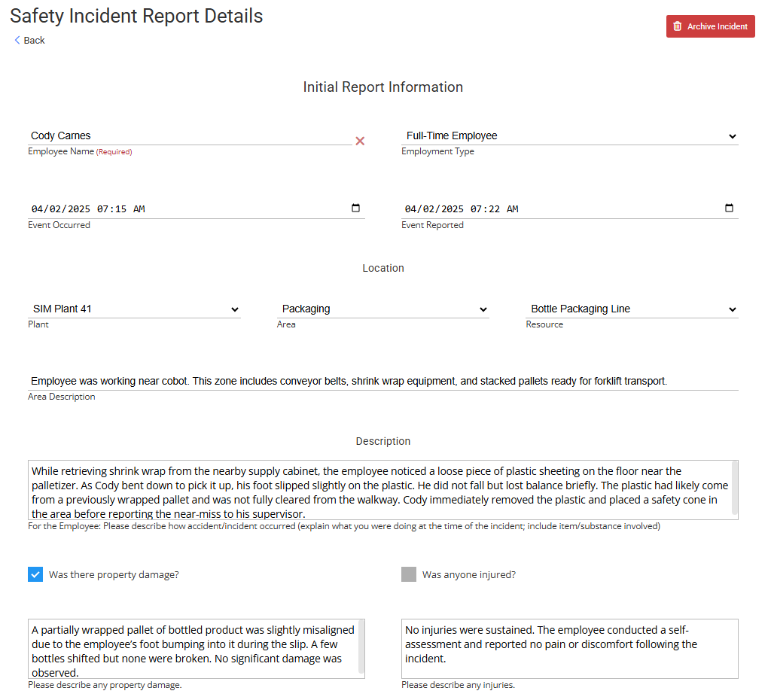Click inside the incident Description text area
Viewport: 771px width, 700px height.
(x=376, y=490)
